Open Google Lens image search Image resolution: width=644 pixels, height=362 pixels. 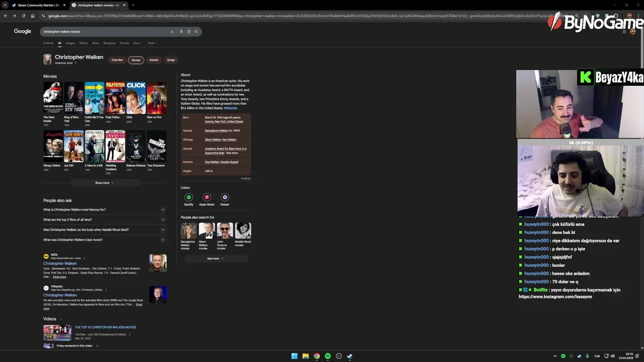[x=189, y=32]
